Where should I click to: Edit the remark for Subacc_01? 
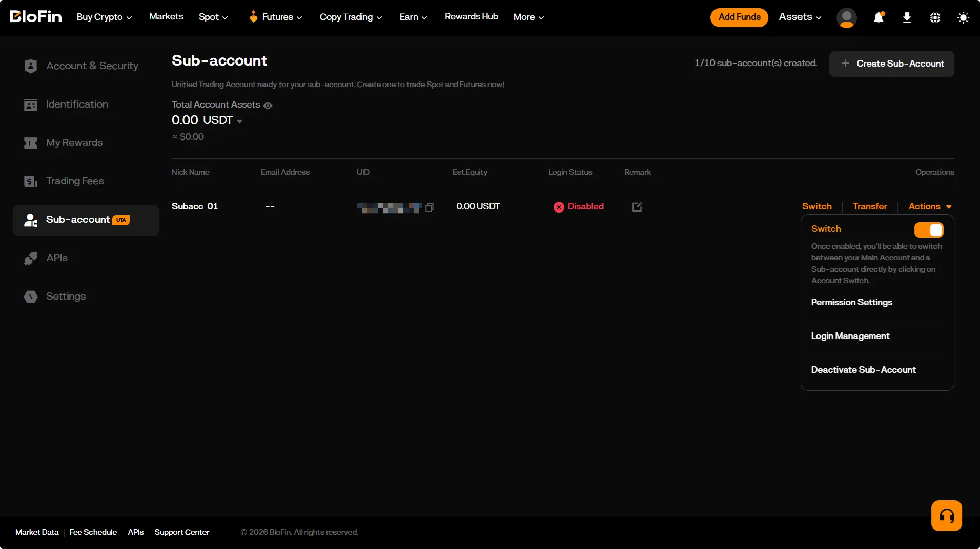tap(637, 207)
